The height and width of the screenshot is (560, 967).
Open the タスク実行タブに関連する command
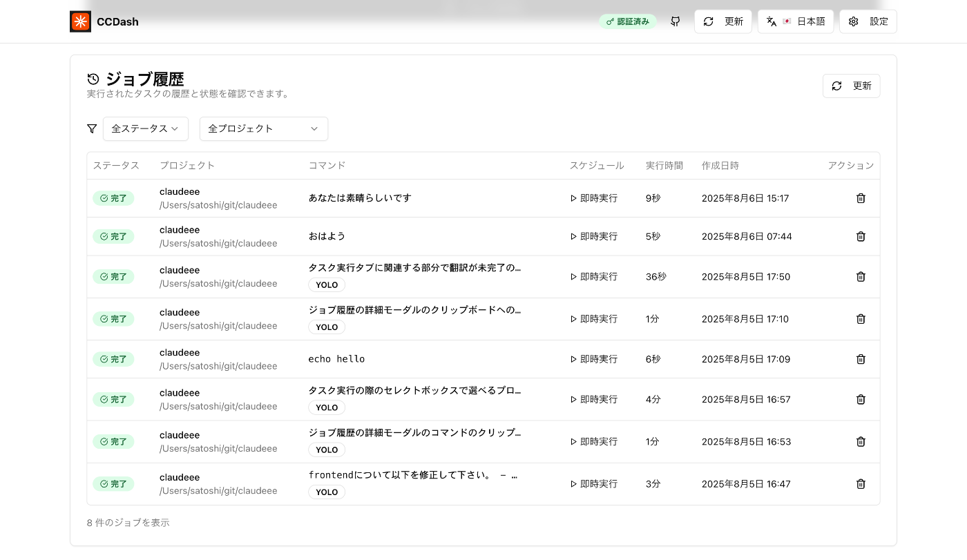pyautogui.click(x=414, y=268)
